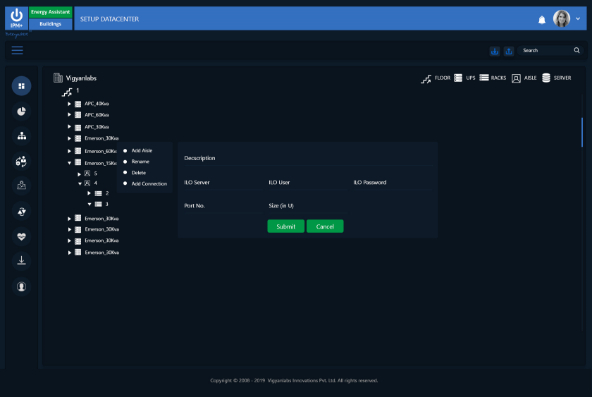Click the green Submit button
The image size is (592, 397).
286,226
